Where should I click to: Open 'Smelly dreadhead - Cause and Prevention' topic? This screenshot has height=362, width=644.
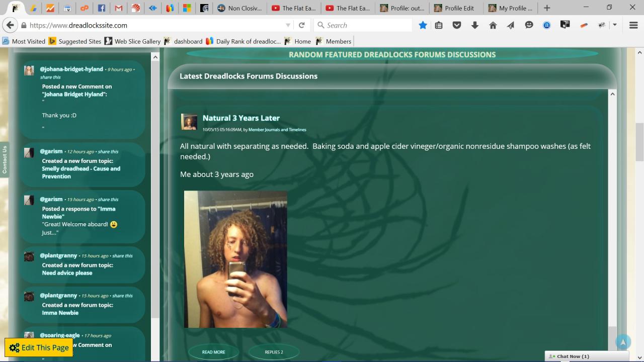[81, 172]
